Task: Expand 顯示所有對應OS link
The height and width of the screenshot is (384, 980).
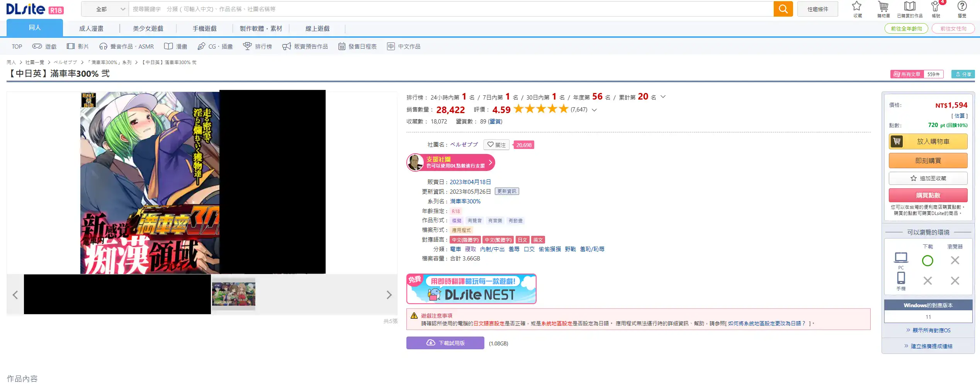Action: [x=928, y=330]
